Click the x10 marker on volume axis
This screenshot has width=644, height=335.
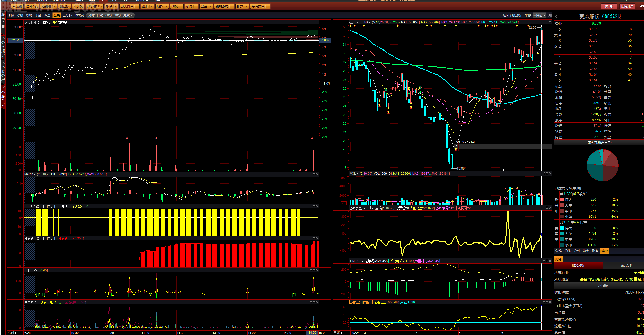pos(344,203)
